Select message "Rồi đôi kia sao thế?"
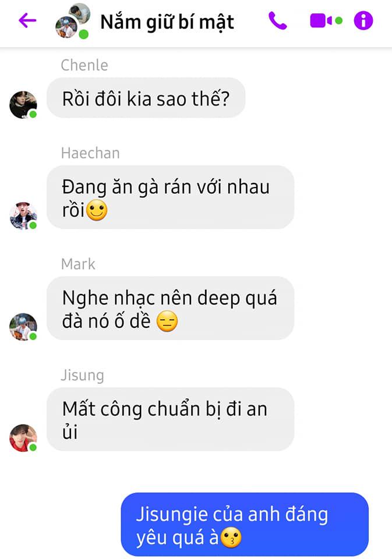Image resolution: width=392 pixels, height=559 pixels. (146, 98)
